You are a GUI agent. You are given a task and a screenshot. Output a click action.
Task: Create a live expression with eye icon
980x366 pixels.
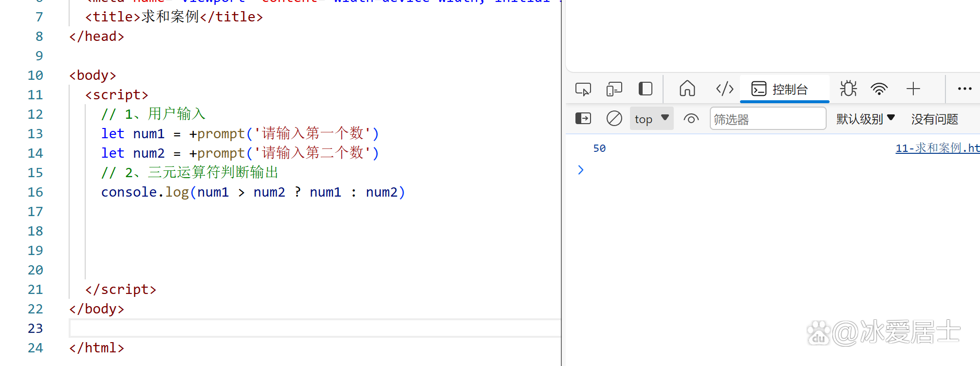pos(691,119)
